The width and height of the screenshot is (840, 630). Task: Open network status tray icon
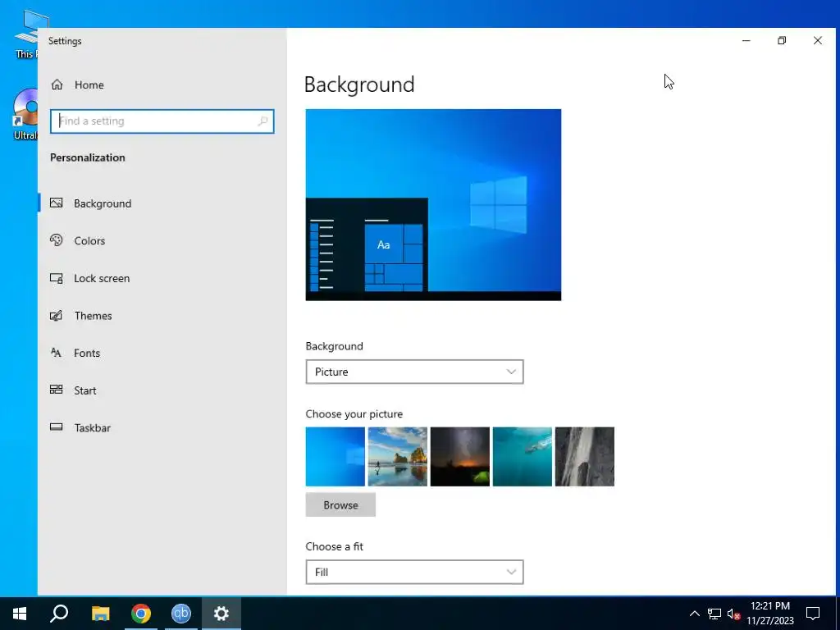[714, 614]
